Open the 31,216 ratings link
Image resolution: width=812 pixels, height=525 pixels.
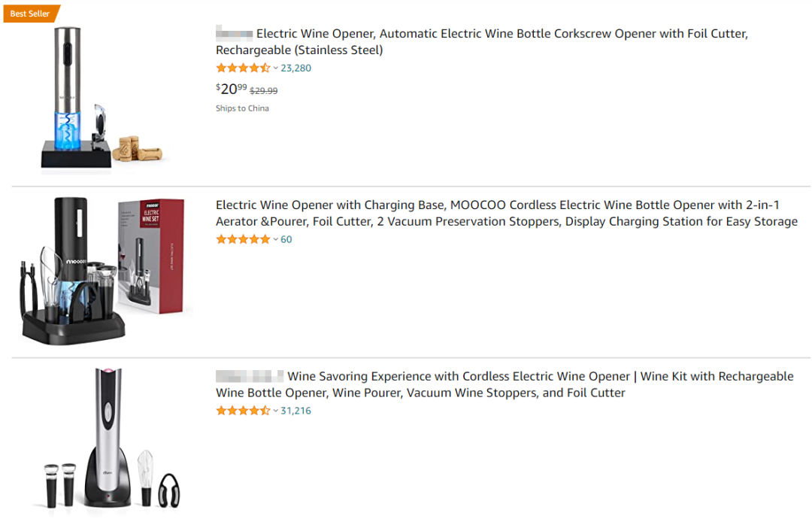[x=295, y=411]
